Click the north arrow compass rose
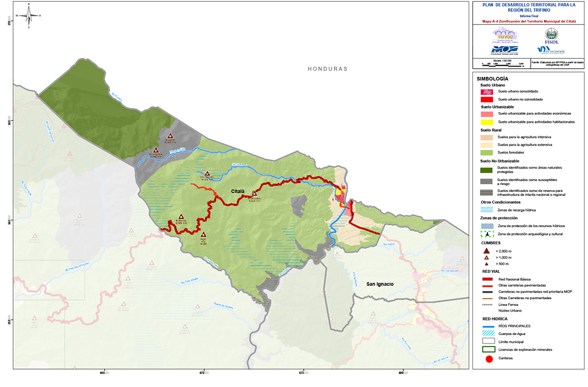 pos(29,16)
